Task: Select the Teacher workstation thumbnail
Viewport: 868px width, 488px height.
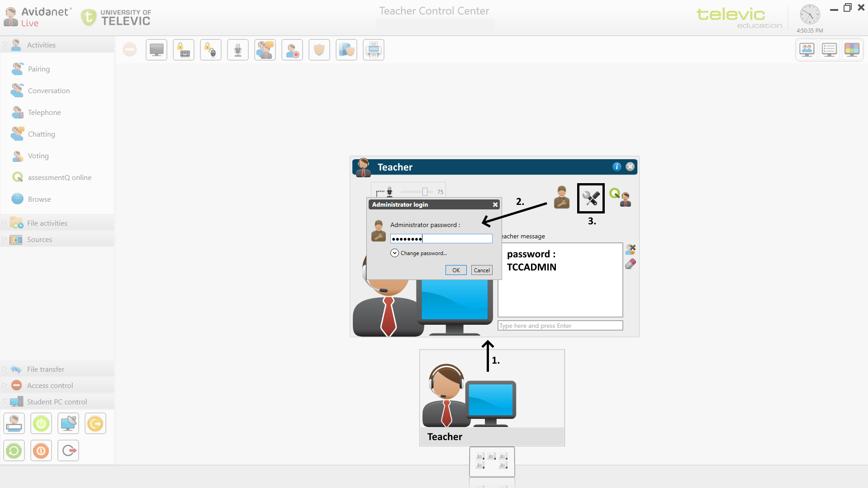Action: pos(492,398)
